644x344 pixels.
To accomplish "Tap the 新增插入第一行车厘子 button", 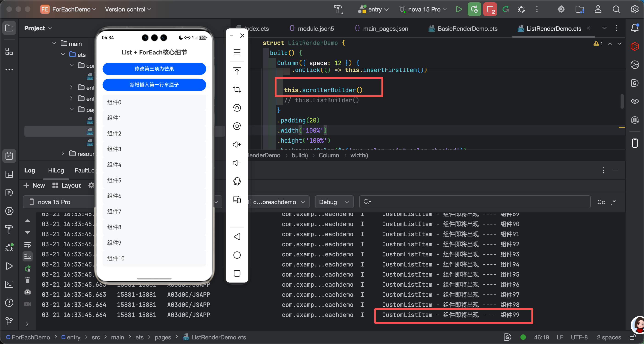I will (154, 85).
